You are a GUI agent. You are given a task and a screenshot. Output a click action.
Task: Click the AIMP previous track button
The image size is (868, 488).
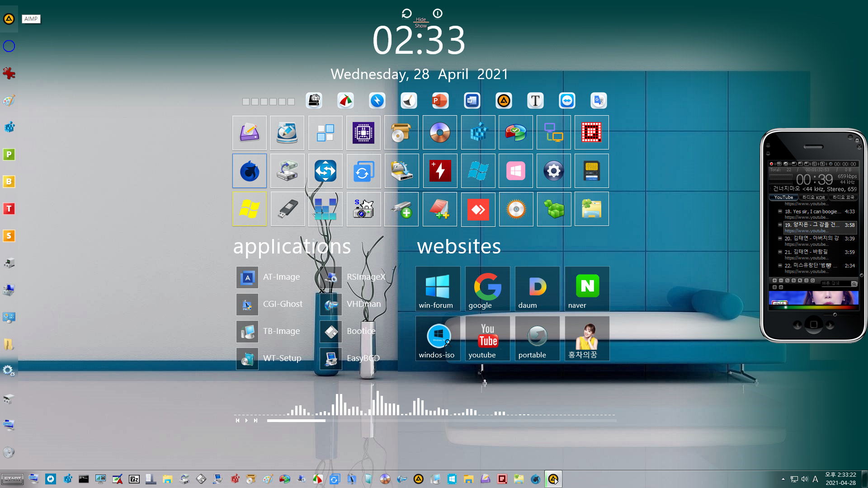797,325
